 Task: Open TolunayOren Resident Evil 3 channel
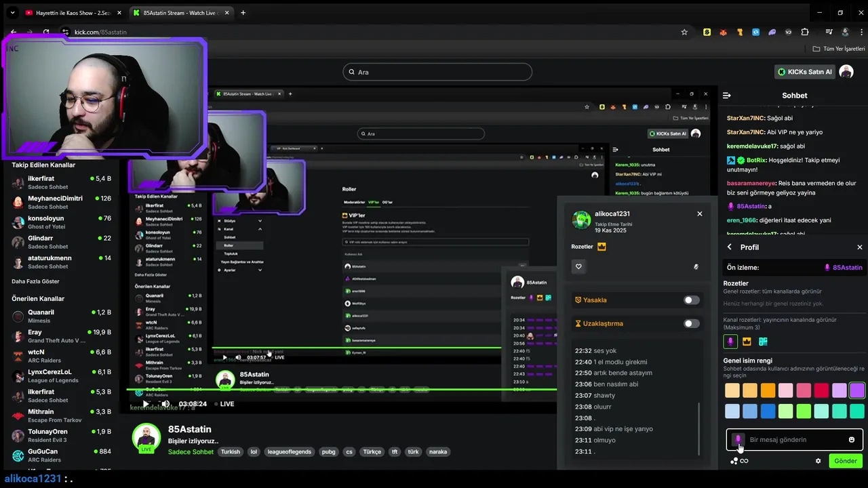tap(62, 435)
